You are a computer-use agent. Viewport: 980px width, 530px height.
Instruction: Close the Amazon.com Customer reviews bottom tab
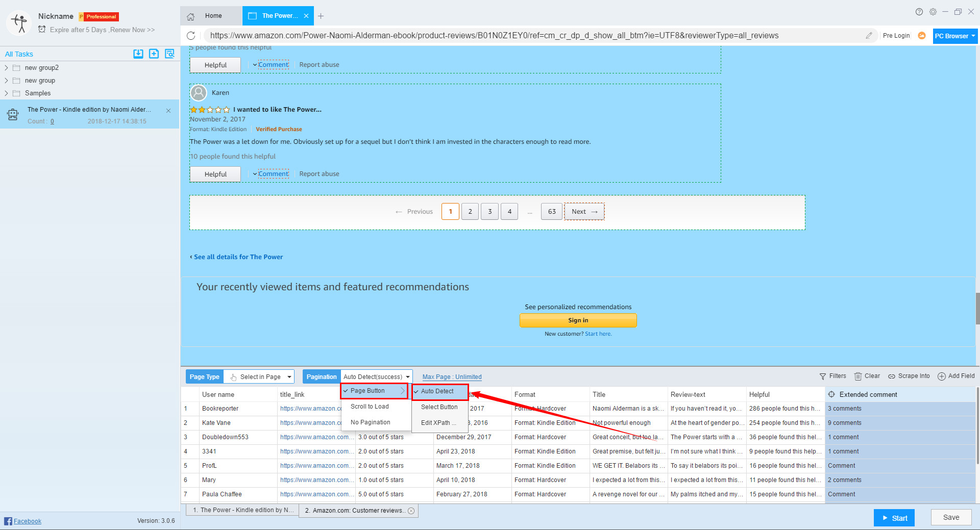point(411,511)
